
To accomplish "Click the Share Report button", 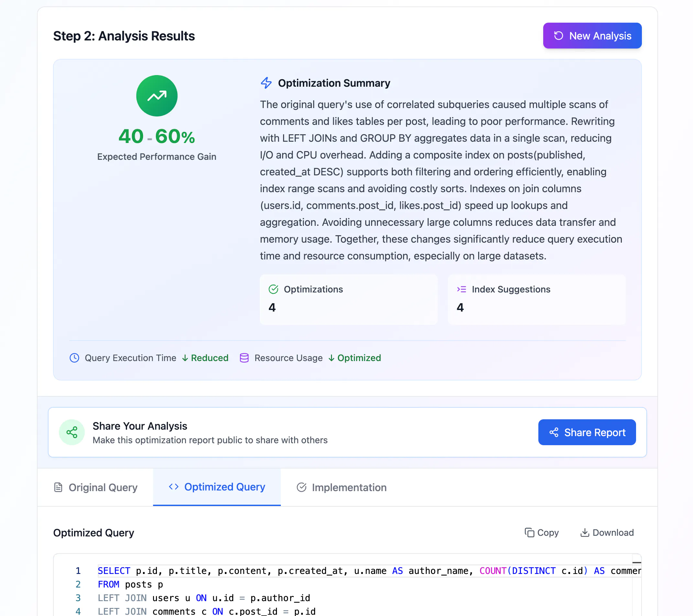I will [x=587, y=432].
